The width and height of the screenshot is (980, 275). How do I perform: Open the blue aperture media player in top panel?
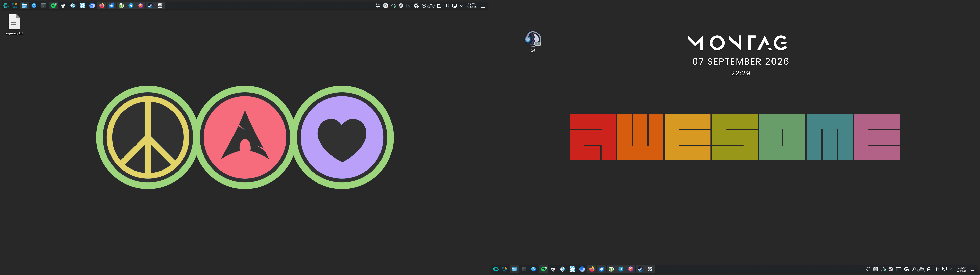click(x=82, y=6)
